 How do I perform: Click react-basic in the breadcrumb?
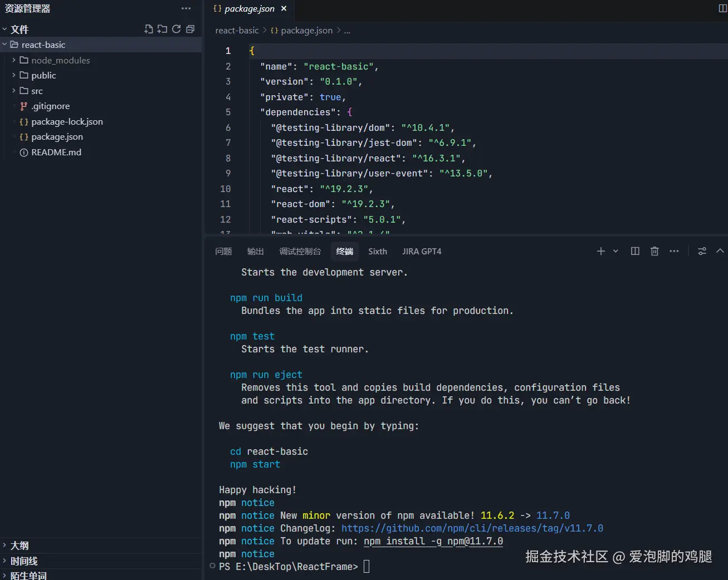[x=237, y=30]
